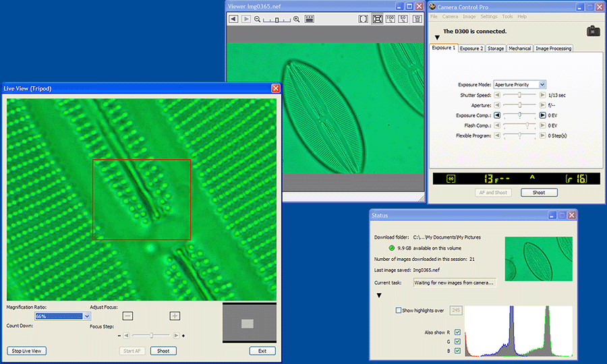Image resolution: width=607 pixels, height=364 pixels.
Task: Click Shoot button in Camera Control Pro
Action: 539,193
